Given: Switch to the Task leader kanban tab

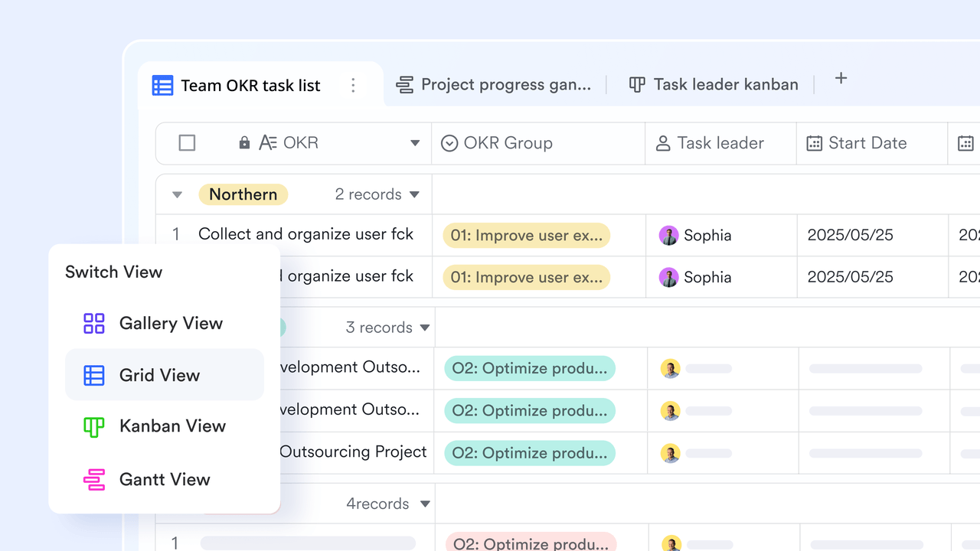Looking at the screenshot, I should click(x=714, y=85).
